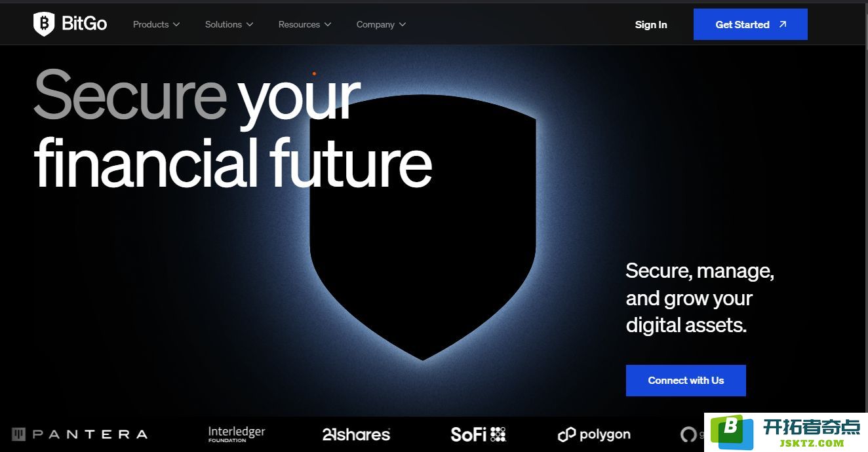Expand the Company chevron arrow
868x452 pixels.
[x=403, y=25]
